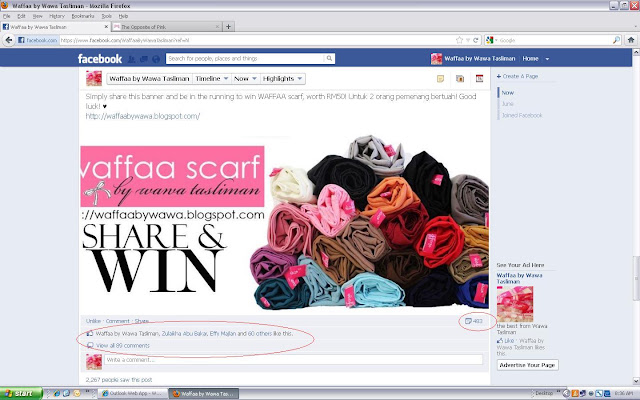Click Advertise Your Page button
The height and width of the screenshot is (400, 640).
pos(527,365)
